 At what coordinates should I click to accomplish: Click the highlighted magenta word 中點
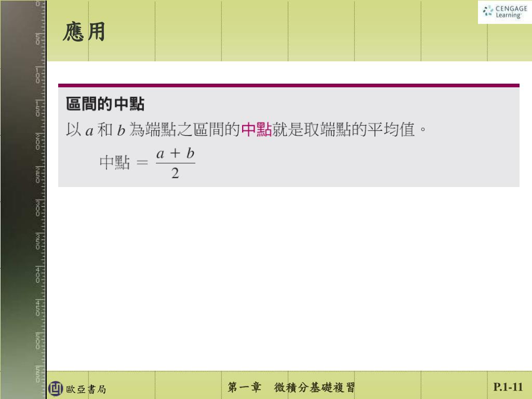257,129
